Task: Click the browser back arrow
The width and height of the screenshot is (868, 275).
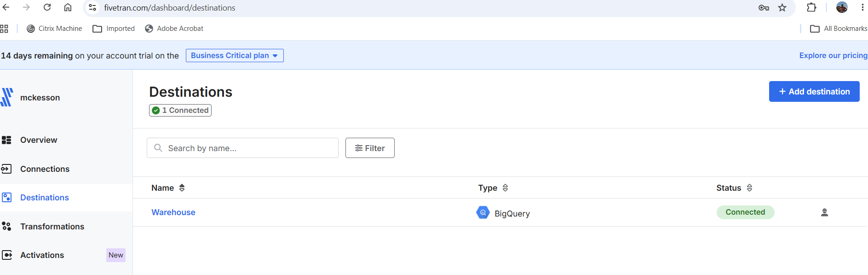Action: point(6,7)
